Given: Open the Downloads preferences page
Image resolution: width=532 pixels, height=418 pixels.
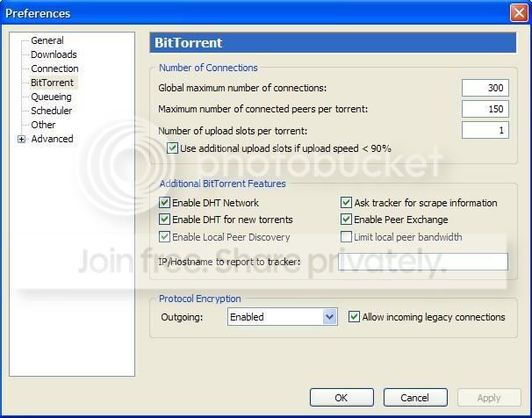Looking at the screenshot, I should pos(54,54).
